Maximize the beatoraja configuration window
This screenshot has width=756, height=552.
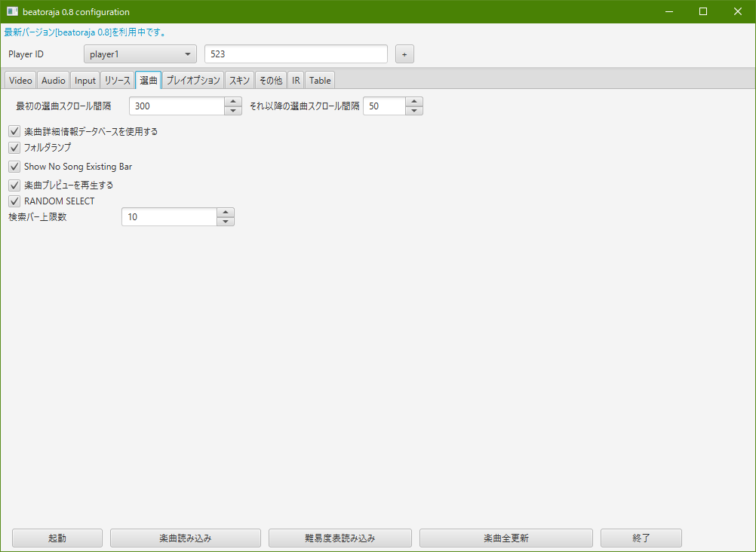703,11
